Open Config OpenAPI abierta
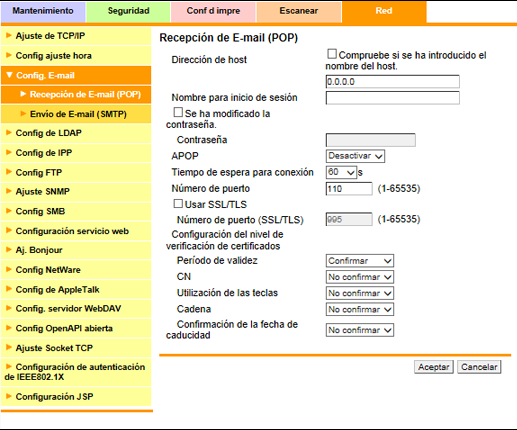This screenshot has height=430, width=517. tap(76, 328)
